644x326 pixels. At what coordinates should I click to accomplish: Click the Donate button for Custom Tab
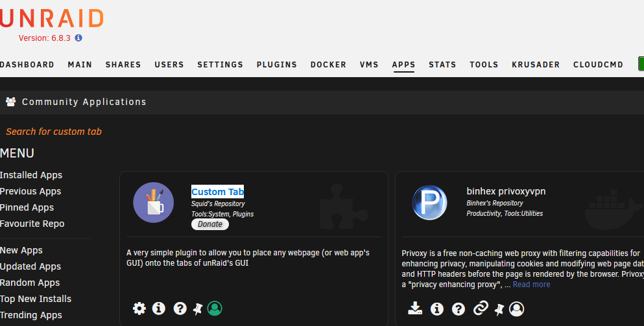(x=210, y=224)
